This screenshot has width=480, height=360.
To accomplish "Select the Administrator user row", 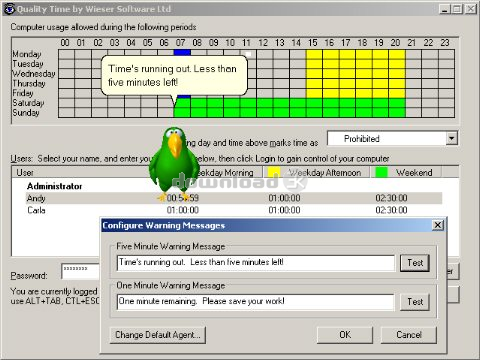I will 55,186.
